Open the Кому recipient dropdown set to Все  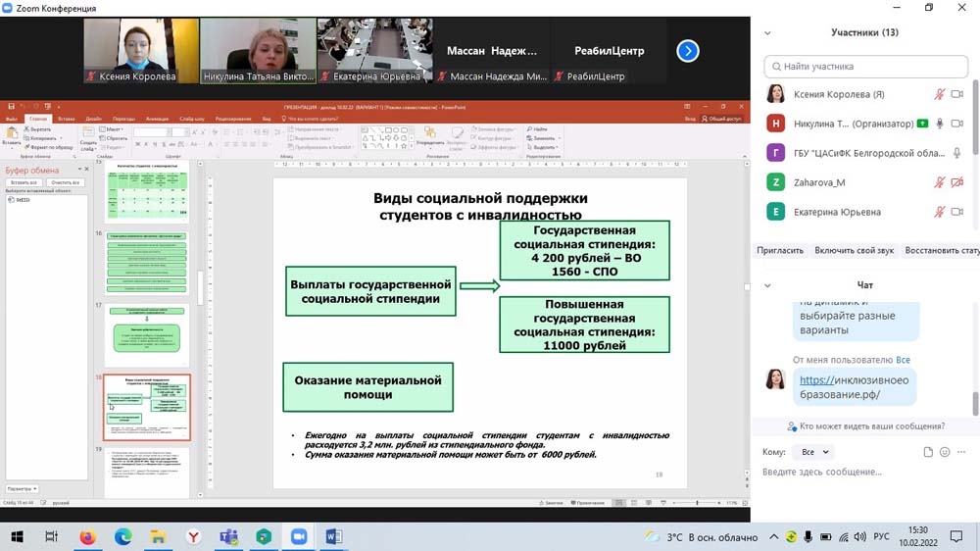pyautogui.click(x=815, y=452)
